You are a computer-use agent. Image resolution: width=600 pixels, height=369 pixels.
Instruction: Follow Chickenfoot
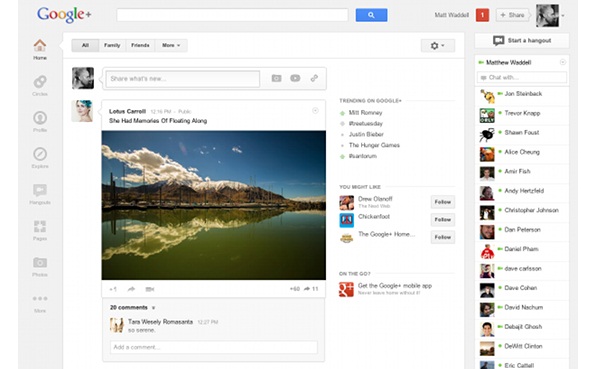coord(443,219)
